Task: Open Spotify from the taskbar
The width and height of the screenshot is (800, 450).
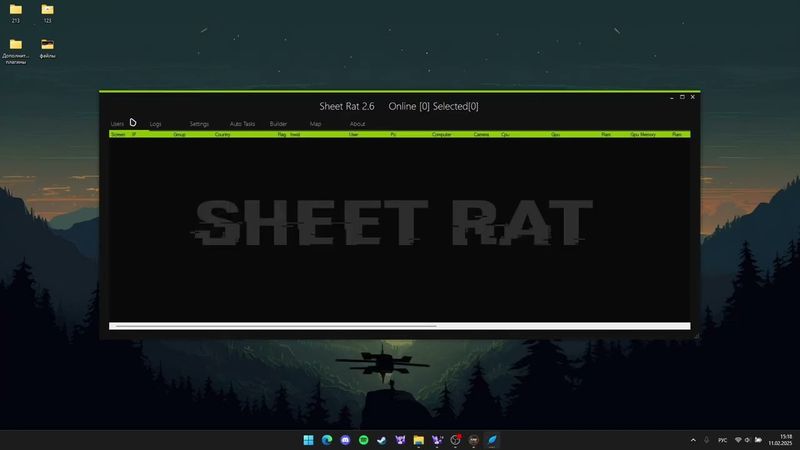Action: tap(363, 440)
